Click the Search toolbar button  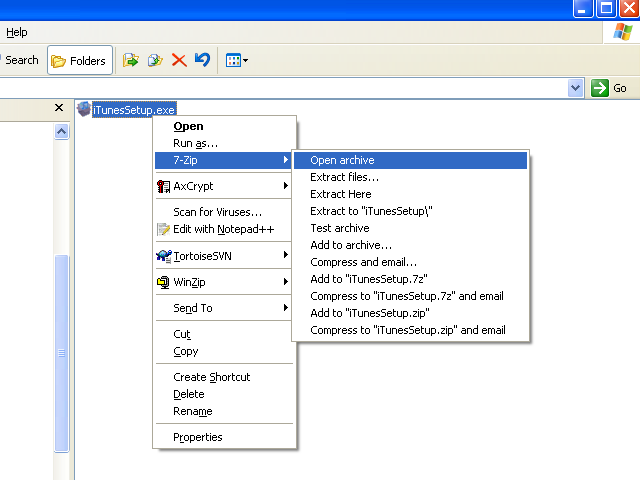[21, 60]
